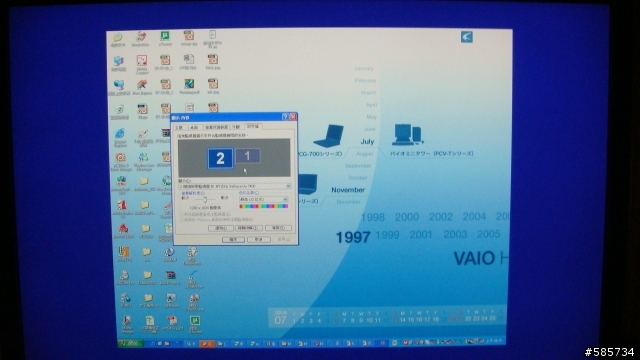Toggle the extend Windows desktop onto this monitor checkbox
The image size is (640, 360).
pyautogui.click(x=182, y=220)
